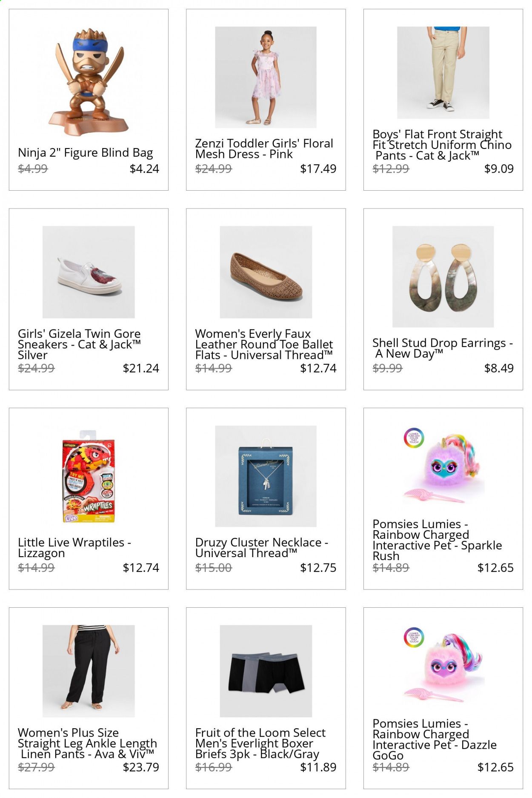Click the Shell Stud Drop Earrings title
Screen dimensions: 532x798
coord(443,348)
